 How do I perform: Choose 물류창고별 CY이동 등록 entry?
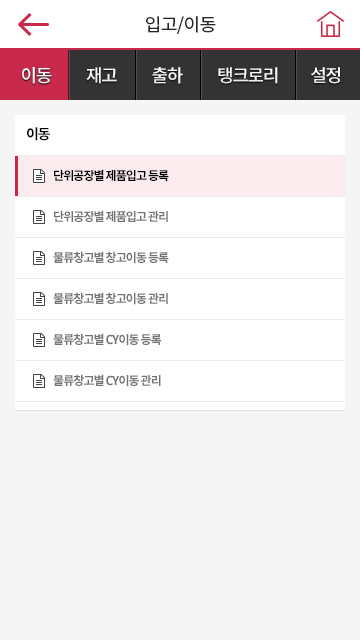pos(180,340)
